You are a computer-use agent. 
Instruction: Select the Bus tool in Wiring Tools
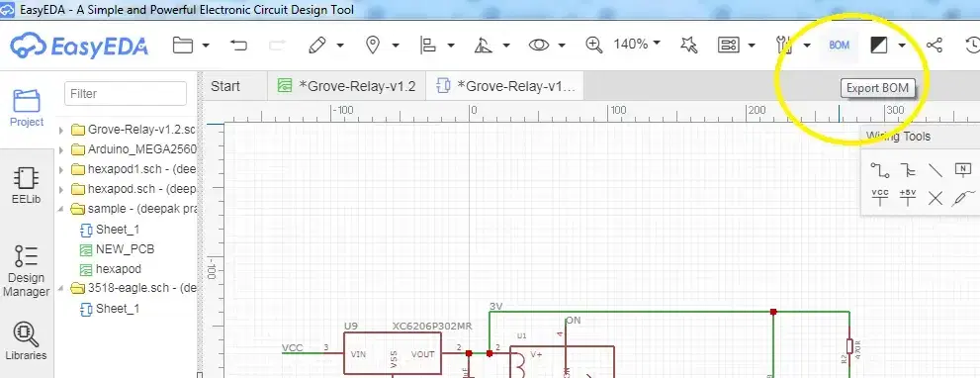908,170
